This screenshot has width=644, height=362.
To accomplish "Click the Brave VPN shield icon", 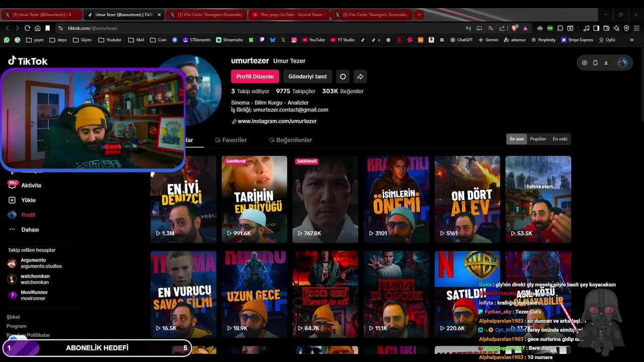I will coord(626,28).
